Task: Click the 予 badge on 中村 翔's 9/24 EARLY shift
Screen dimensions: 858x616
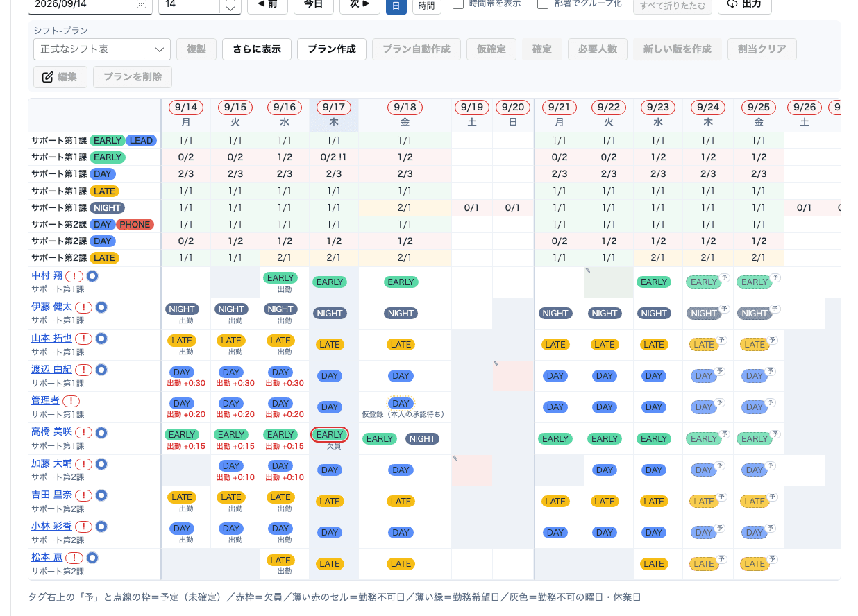Action: tap(725, 277)
